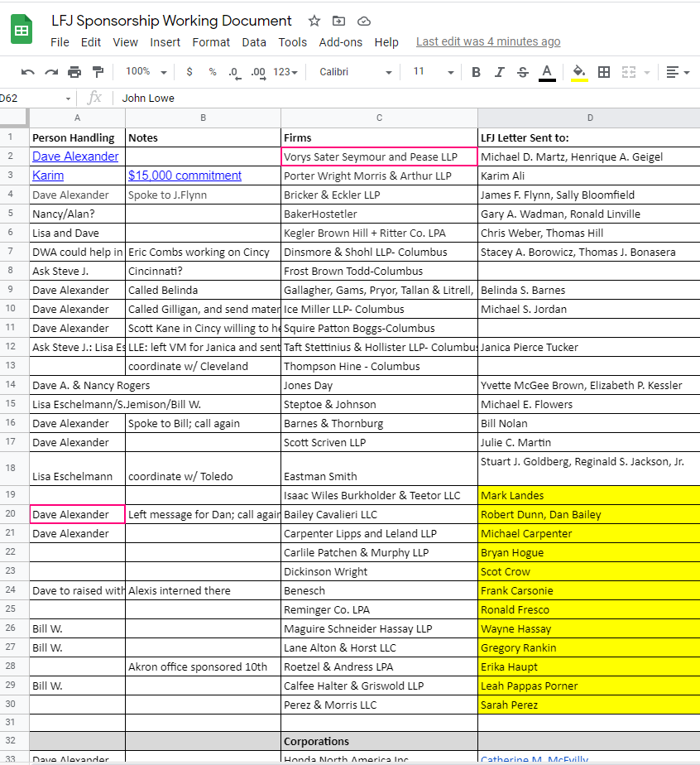Image resolution: width=700 pixels, height=765 pixels.
Task: Open the Edit menu
Action: 91,42
